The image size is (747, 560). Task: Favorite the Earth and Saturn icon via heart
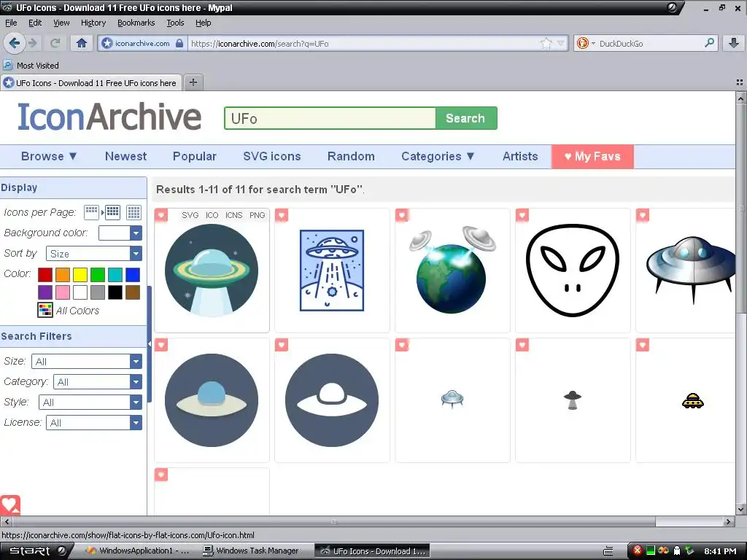[x=402, y=215]
